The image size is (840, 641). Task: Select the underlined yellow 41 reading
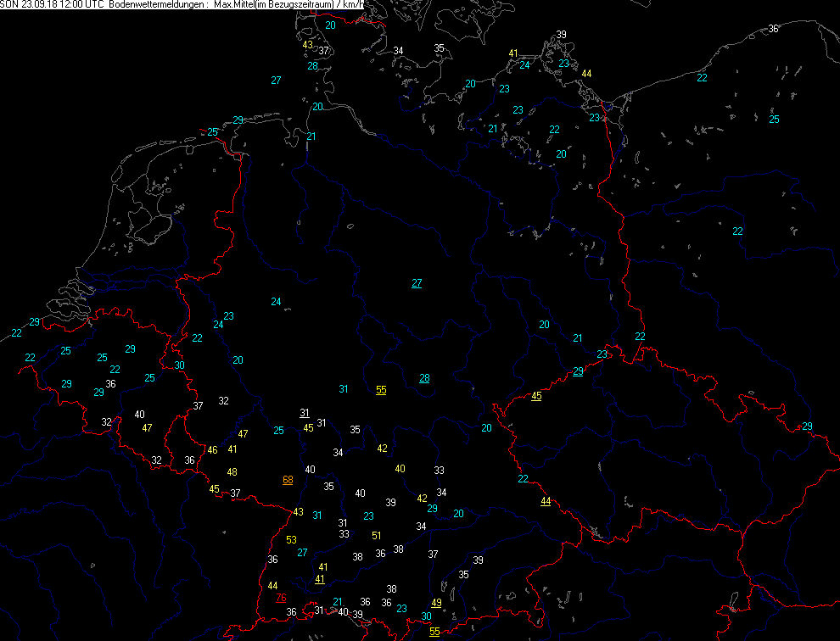320,579
